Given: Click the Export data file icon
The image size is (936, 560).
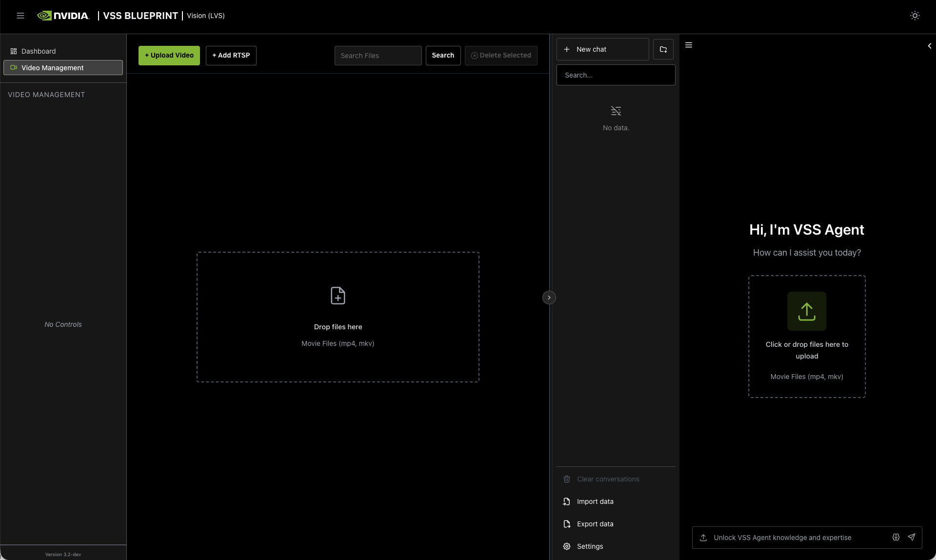Looking at the screenshot, I should 567,524.
